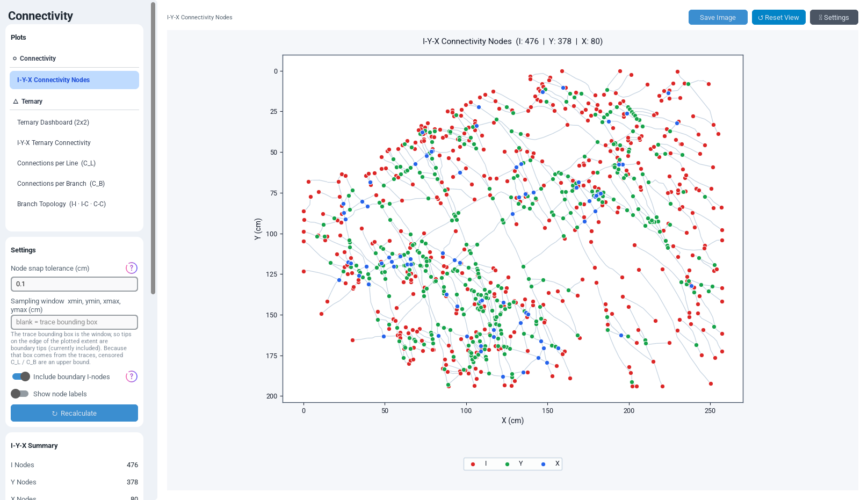Select I-Y-X Connectivity Nodes plot
Viewport: 868px width, 500px height.
coord(74,80)
